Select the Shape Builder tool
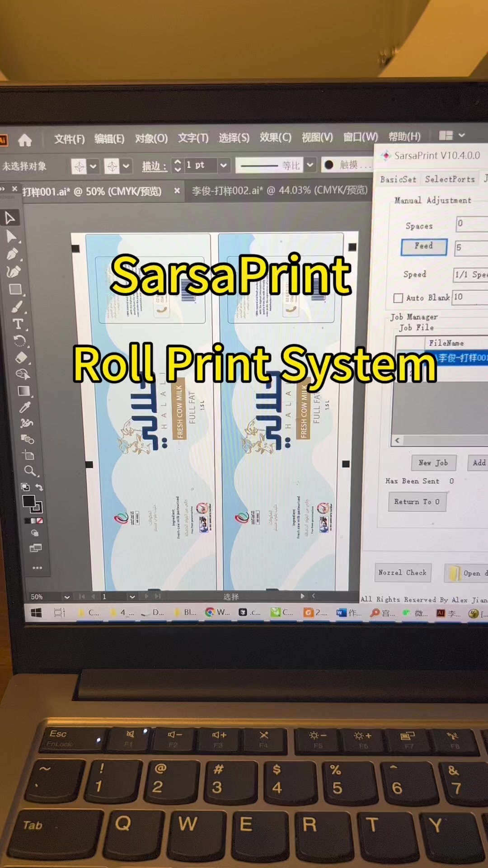This screenshot has width=488, height=868. click(x=23, y=374)
